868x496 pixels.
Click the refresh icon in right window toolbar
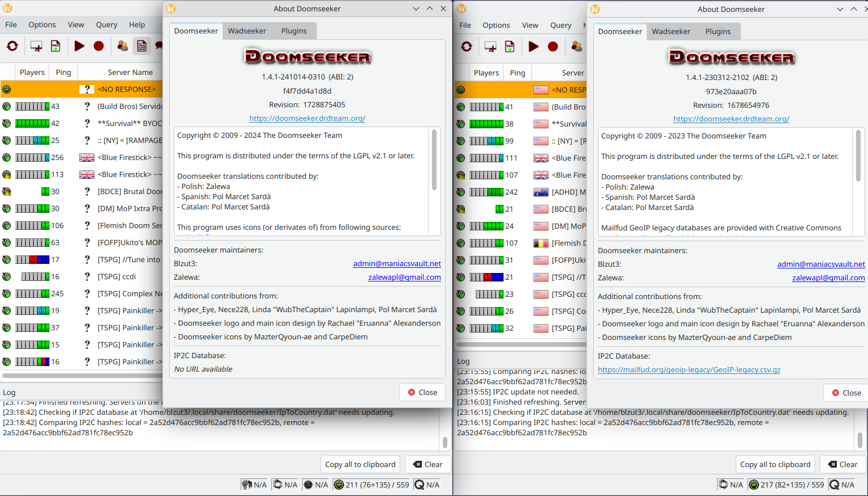pos(467,47)
